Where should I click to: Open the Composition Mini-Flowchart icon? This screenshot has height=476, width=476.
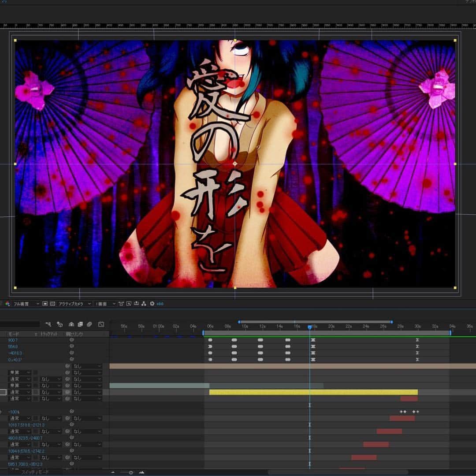(48, 324)
